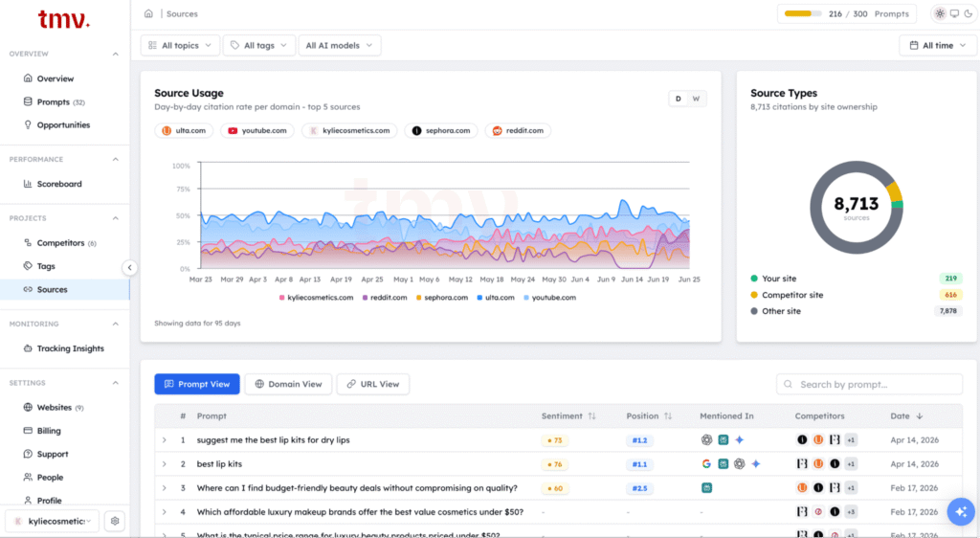Image resolution: width=980 pixels, height=538 pixels.
Task: Expand row 4 affordable luxury makeup brands
Action: tap(165, 512)
